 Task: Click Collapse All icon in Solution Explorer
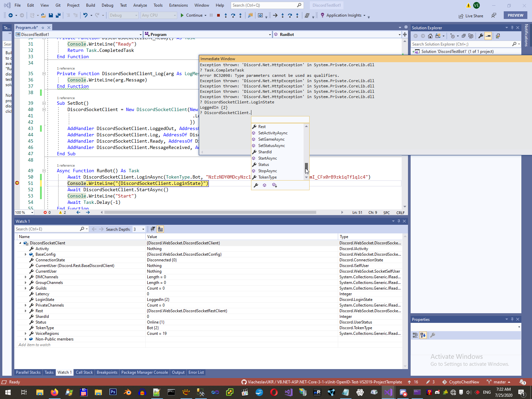pos(464,36)
